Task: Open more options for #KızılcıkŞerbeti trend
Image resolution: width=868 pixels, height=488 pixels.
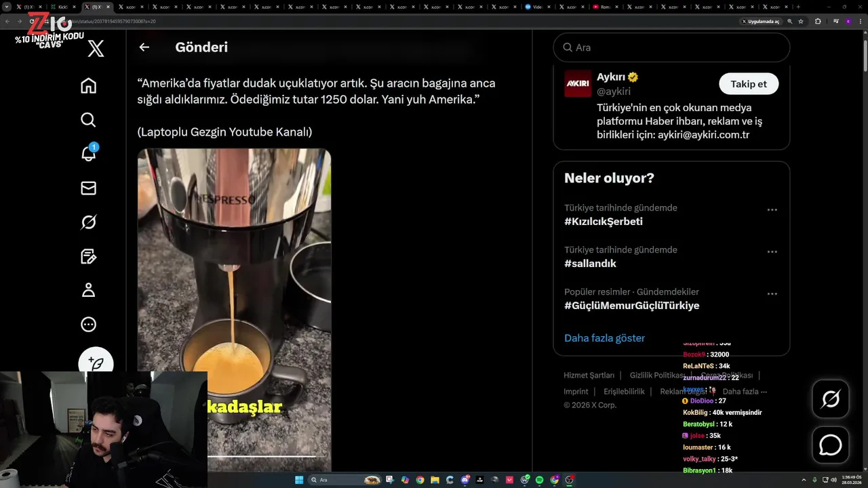Action: click(772, 210)
